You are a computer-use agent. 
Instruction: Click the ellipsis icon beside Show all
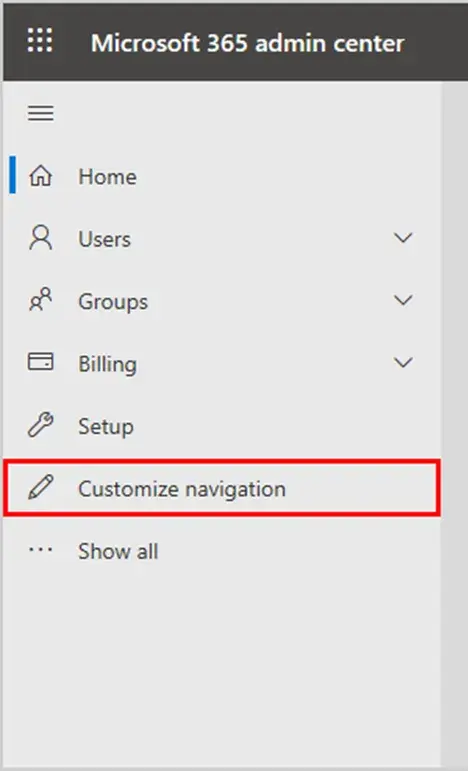click(x=41, y=550)
